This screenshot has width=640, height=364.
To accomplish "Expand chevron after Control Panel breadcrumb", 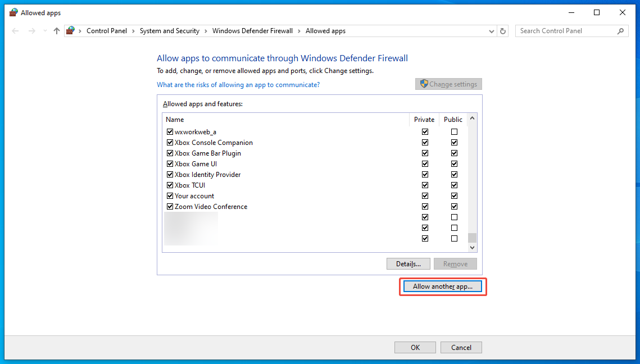I will tap(134, 31).
